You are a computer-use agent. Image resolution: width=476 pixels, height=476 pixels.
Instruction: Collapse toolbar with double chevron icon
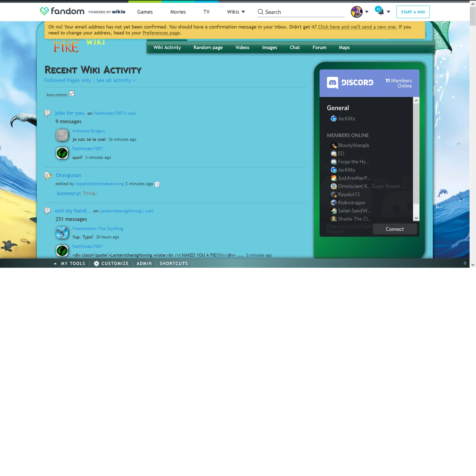point(465,263)
